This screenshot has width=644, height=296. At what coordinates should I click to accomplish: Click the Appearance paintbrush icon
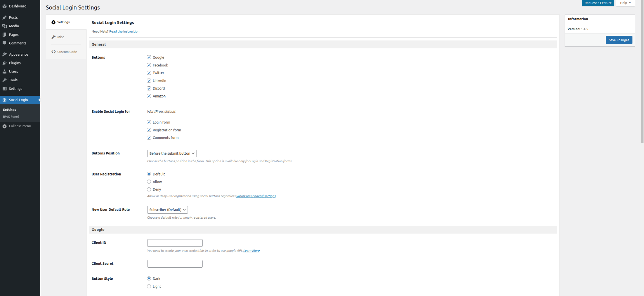[5, 54]
